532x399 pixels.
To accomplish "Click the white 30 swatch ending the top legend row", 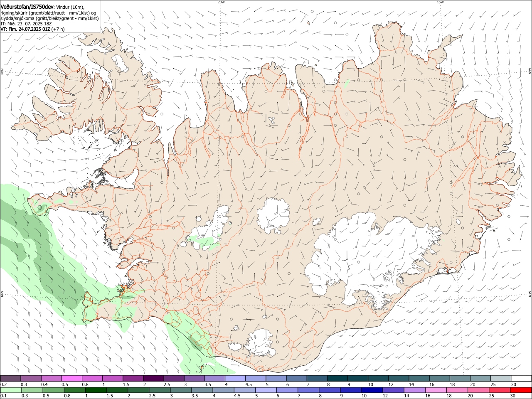I will coord(521,379).
